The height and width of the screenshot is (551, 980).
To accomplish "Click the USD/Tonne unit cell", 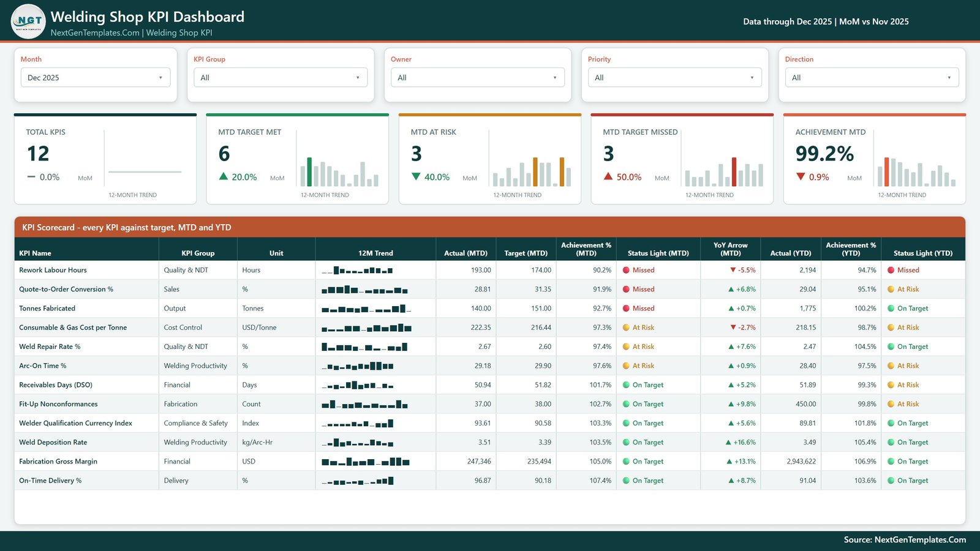I will (259, 328).
